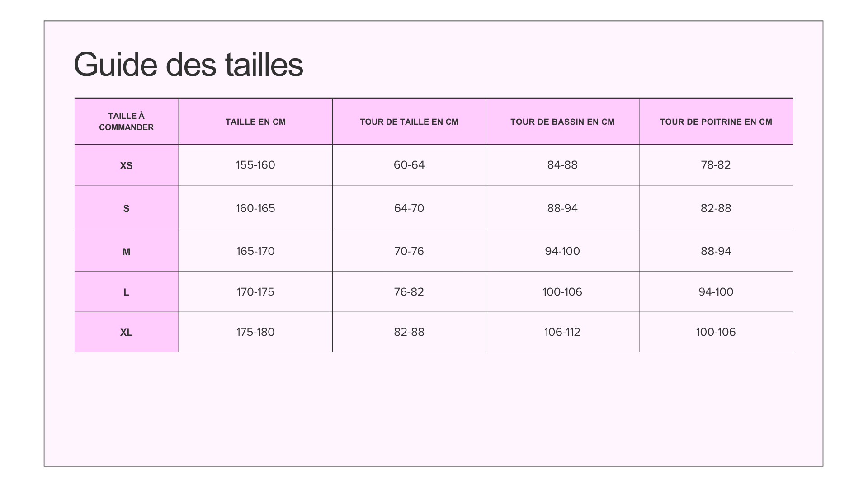Viewport: 868px width, 488px height.
Task: Select the "TOUR DE POITRINE EN CM" header
Action: click(x=716, y=122)
